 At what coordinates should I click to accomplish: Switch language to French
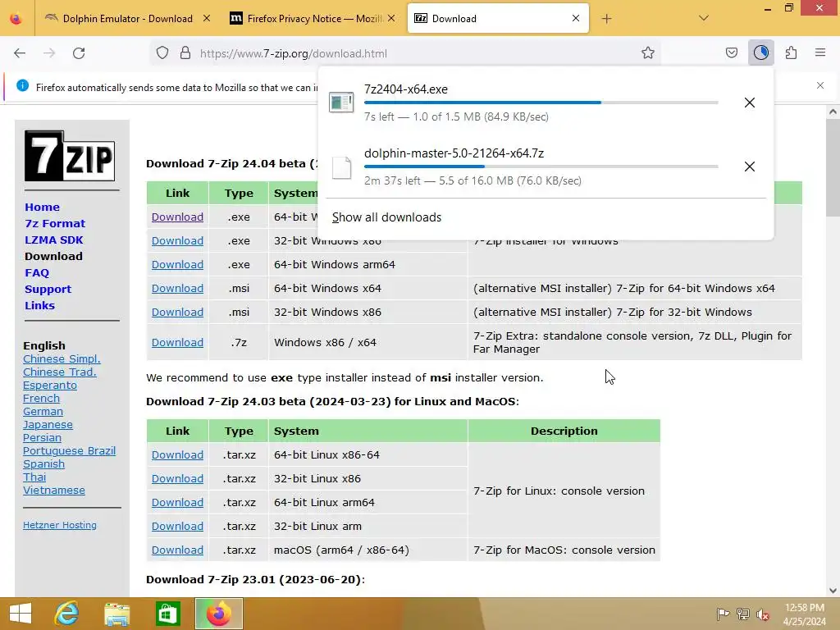[41, 398]
